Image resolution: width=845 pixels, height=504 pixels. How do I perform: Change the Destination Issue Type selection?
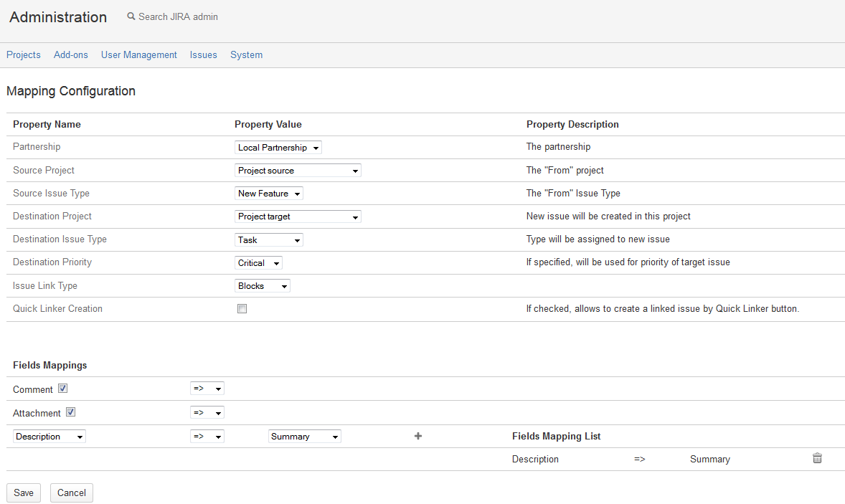tap(269, 240)
